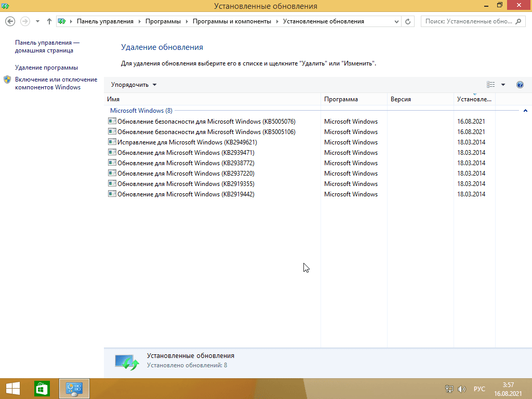The width and height of the screenshot is (532, 399).
Task: Open the Упорядочить dropdown menu
Action: tap(134, 85)
